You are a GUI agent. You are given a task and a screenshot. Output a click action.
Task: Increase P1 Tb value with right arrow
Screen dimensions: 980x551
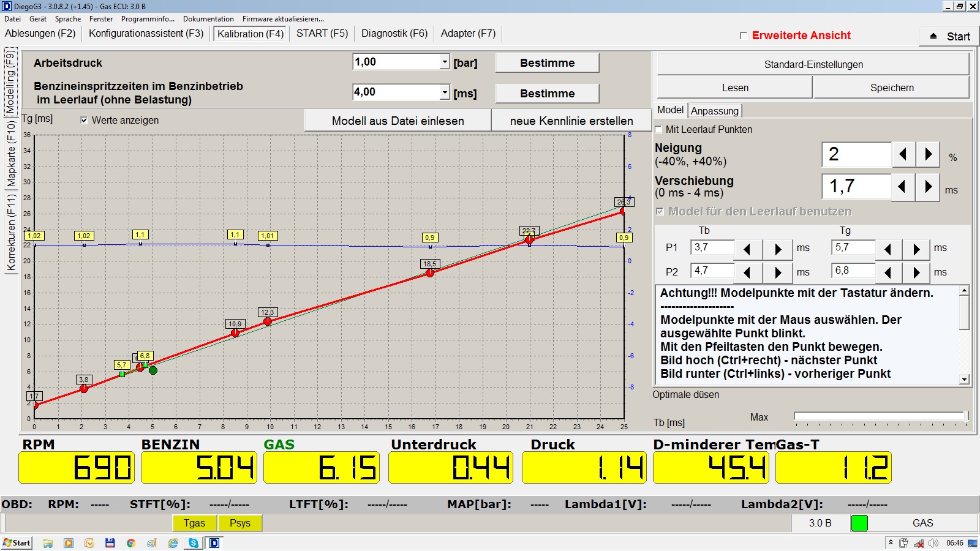point(778,249)
